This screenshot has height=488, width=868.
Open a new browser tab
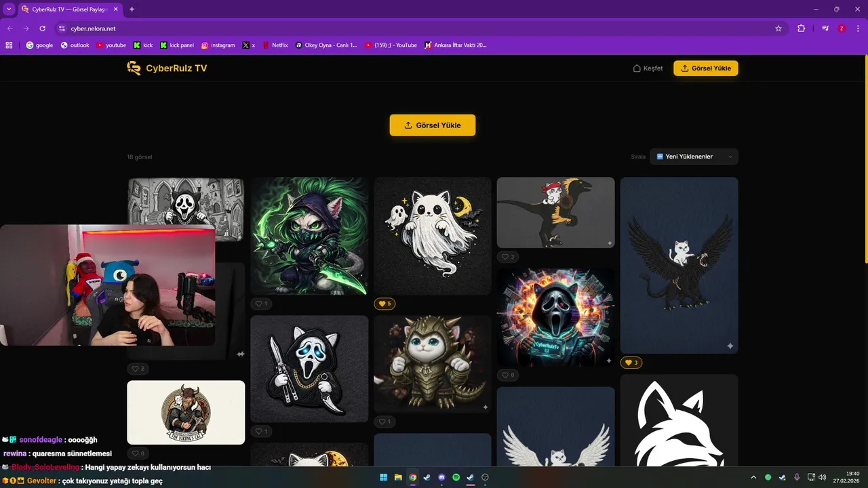132,9
